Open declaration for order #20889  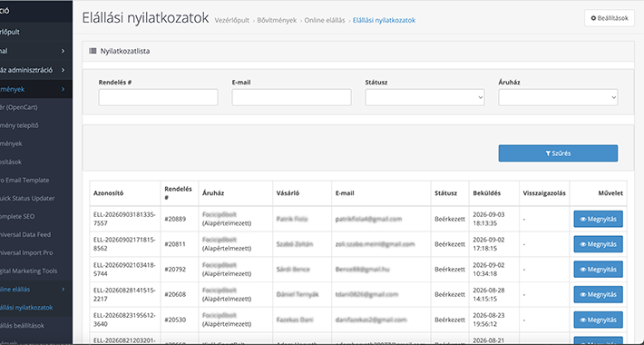[x=598, y=219]
